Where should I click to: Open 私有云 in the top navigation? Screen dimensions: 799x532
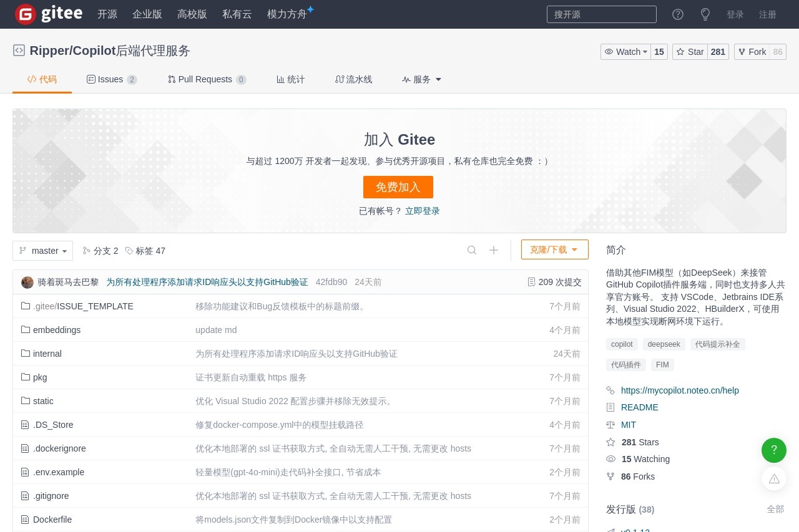point(237,14)
